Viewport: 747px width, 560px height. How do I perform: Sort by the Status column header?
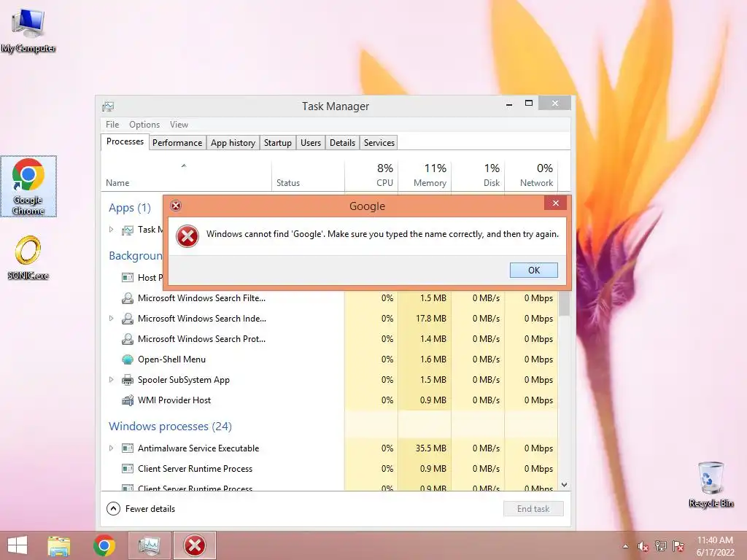point(308,176)
